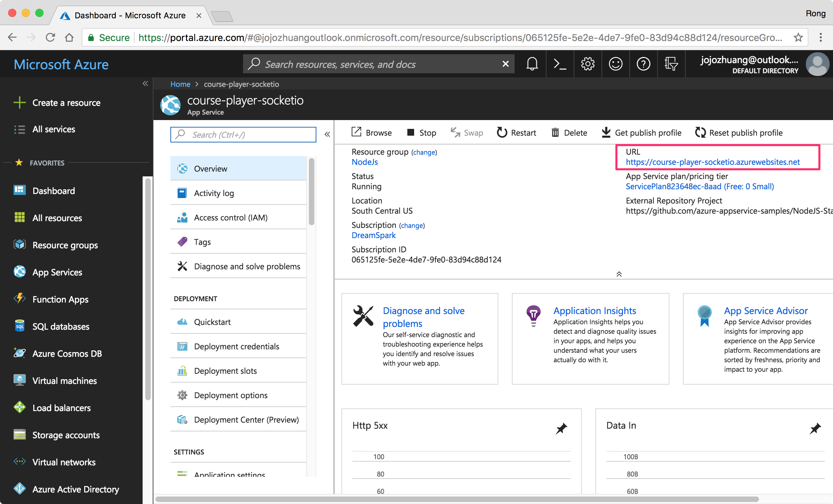Open All services in the sidebar
The height and width of the screenshot is (504, 833).
(54, 129)
